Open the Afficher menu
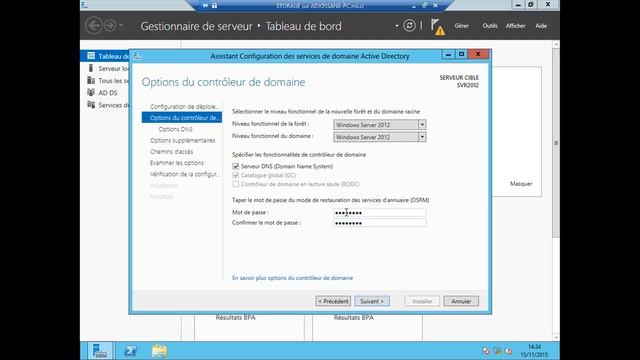 point(516,26)
